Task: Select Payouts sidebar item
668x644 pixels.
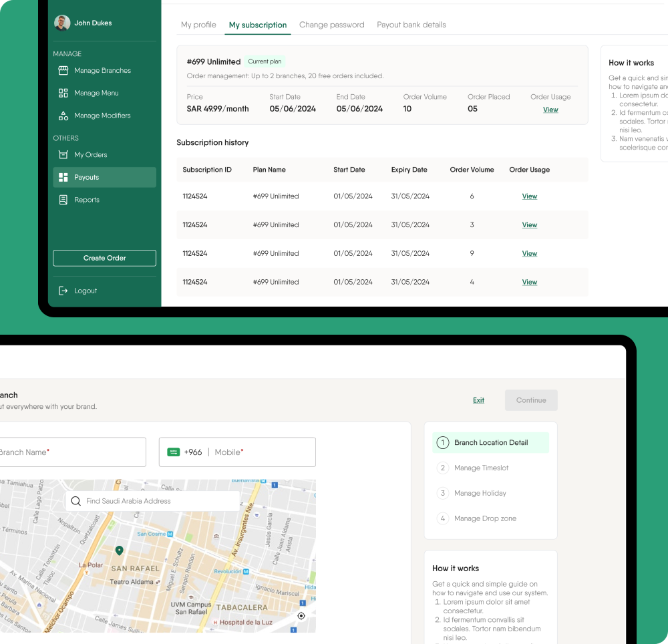Action: (104, 177)
